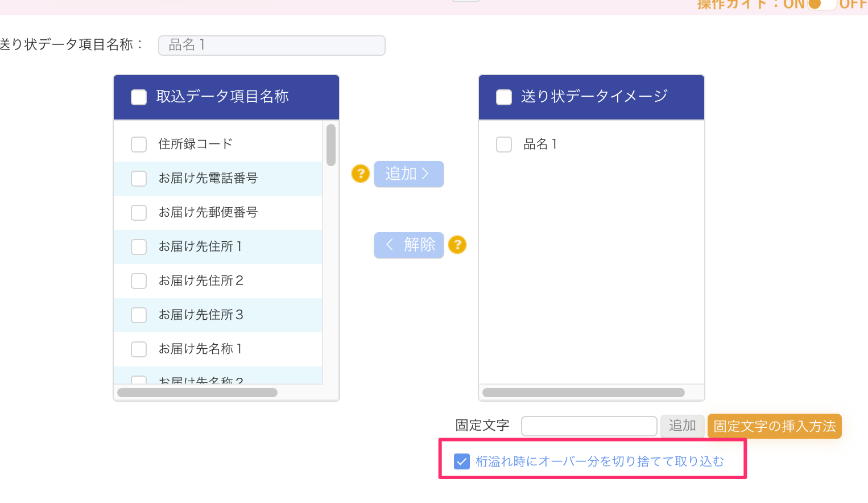Click the left list vertical scrollbar thumb
The image size is (868, 503).
coord(331,146)
